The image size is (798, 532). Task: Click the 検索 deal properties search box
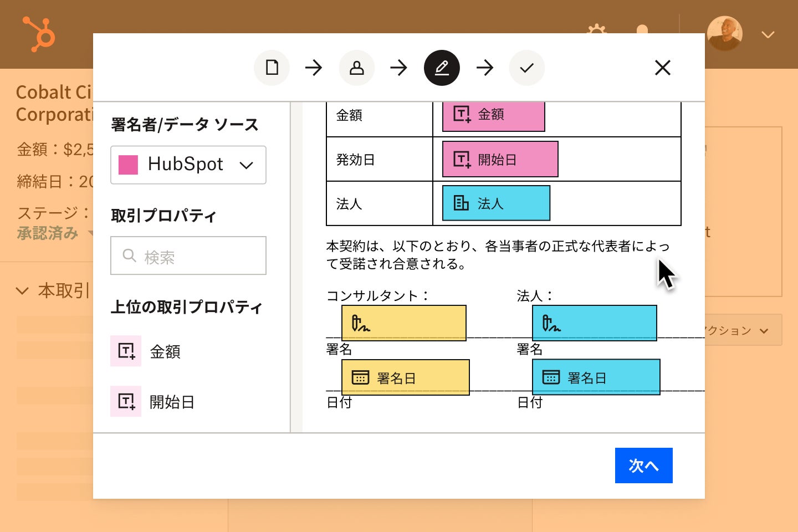point(188,255)
